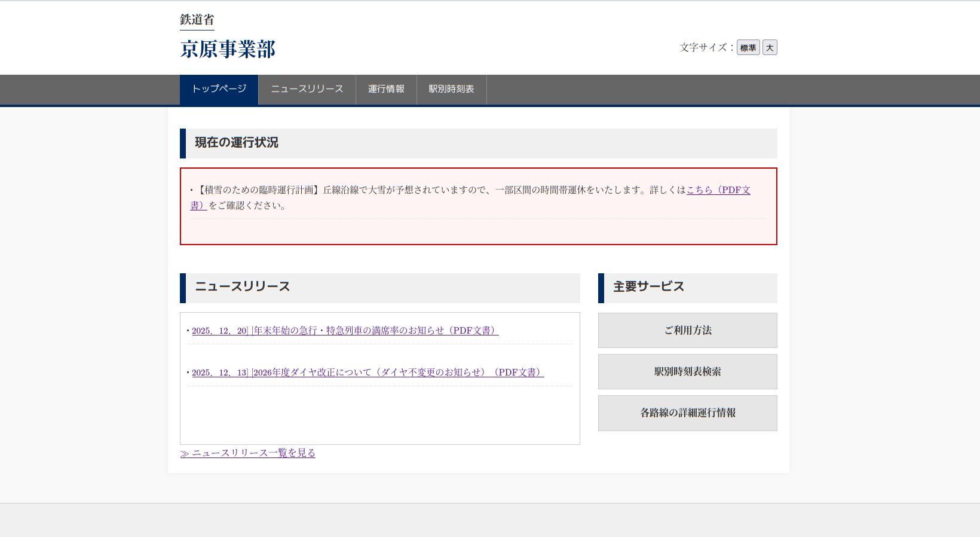Click 各路線の詳細運行情報 button
This screenshot has width=980, height=537.
coord(687,413)
